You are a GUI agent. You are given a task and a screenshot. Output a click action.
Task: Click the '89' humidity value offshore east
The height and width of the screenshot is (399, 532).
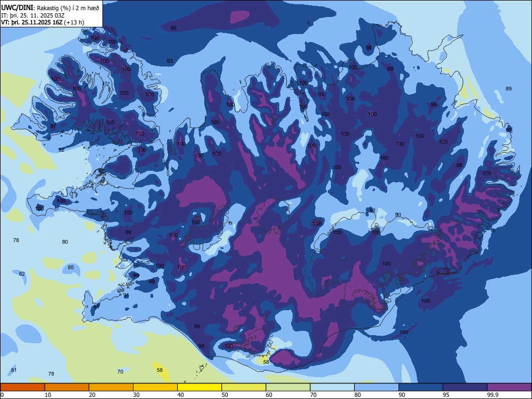(x=509, y=88)
